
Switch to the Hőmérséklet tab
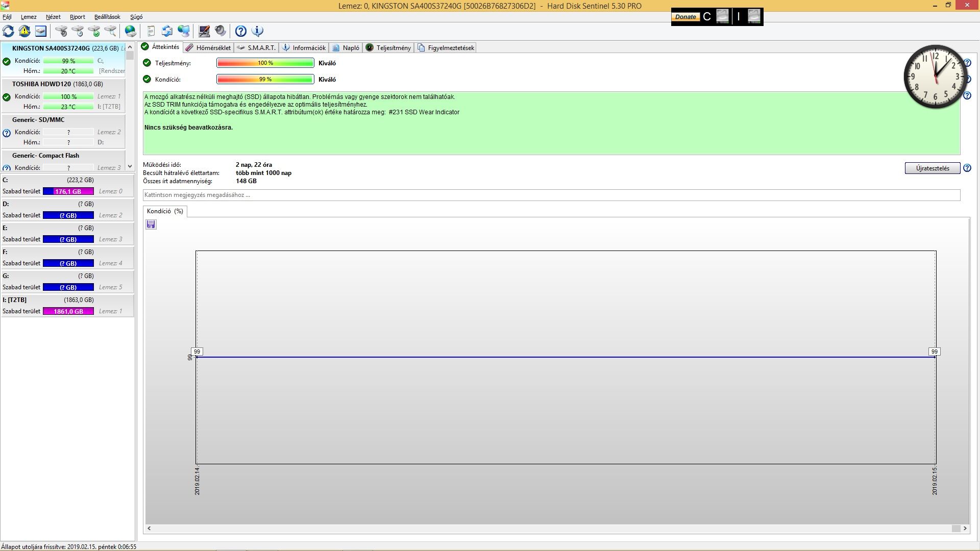[x=208, y=47]
